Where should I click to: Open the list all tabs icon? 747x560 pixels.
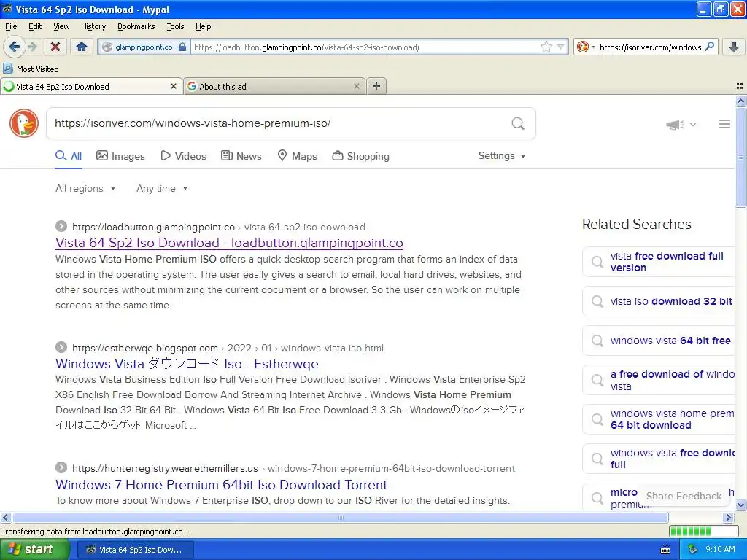(x=740, y=86)
